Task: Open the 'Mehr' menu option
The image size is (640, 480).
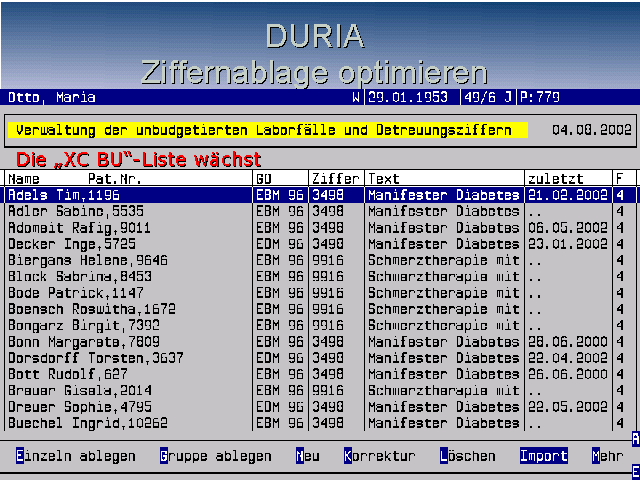Action: point(608,456)
